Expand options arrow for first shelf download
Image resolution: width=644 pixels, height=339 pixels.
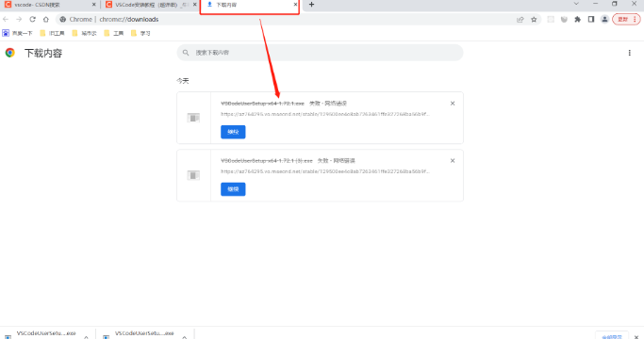[x=86, y=336]
